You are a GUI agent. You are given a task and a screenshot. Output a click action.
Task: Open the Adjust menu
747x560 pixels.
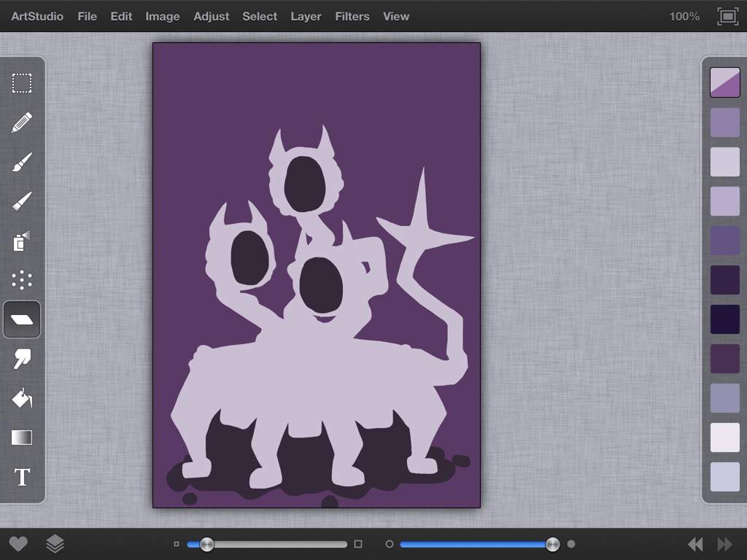[211, 16]
